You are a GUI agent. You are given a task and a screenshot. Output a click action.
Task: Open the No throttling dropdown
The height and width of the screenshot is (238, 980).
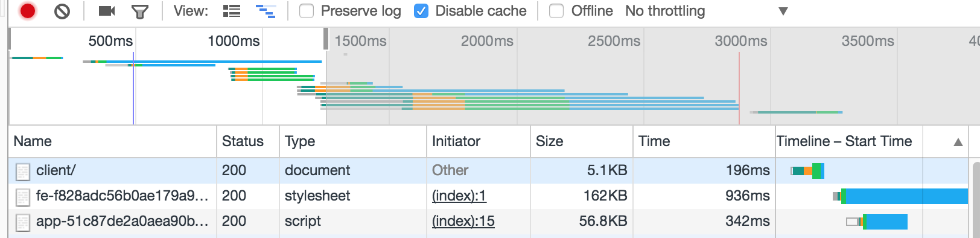(x=707, y=11)
